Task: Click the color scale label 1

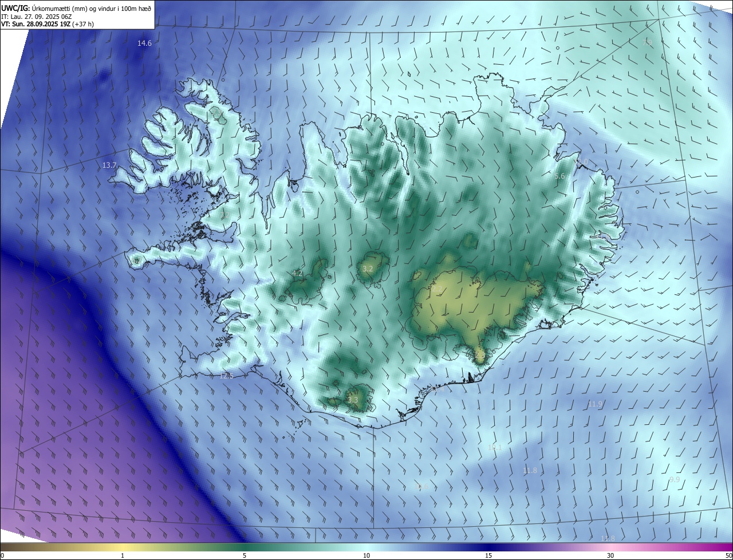Action: coord(123,555)
